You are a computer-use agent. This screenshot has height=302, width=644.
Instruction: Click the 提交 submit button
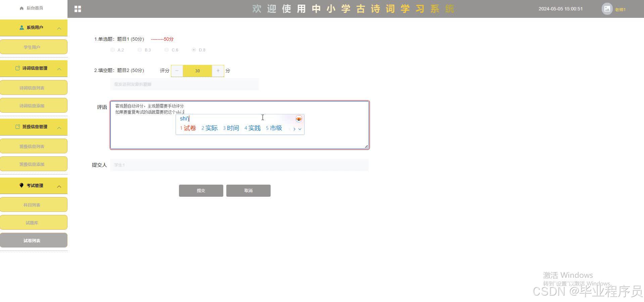[x=201, y=191]
